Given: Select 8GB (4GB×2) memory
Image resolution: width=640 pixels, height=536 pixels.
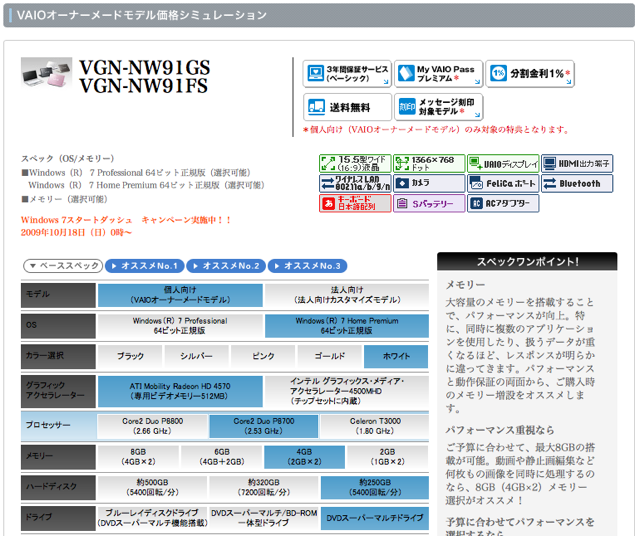Looking at the screenshot, I should pos(138,457).
